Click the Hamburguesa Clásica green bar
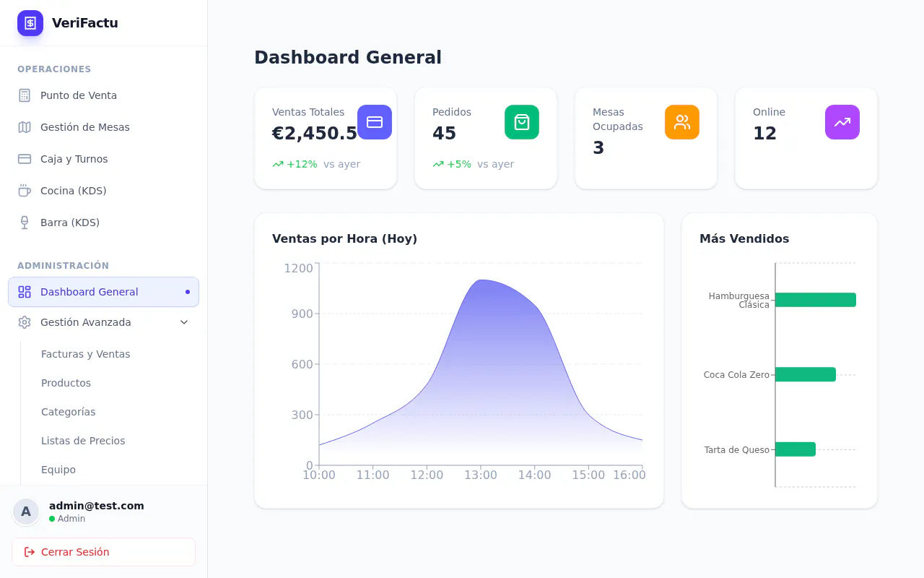924x578 pixels. tap(816, 300)
